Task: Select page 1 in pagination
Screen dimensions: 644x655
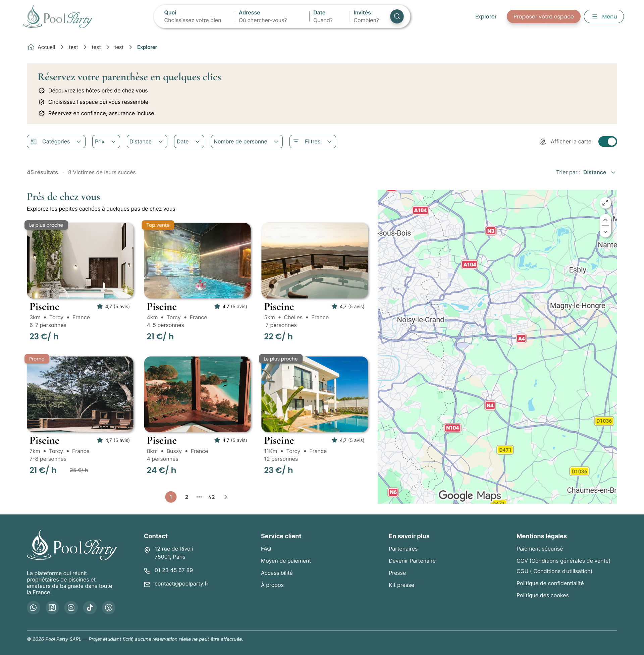Action: tap(171, 497)
